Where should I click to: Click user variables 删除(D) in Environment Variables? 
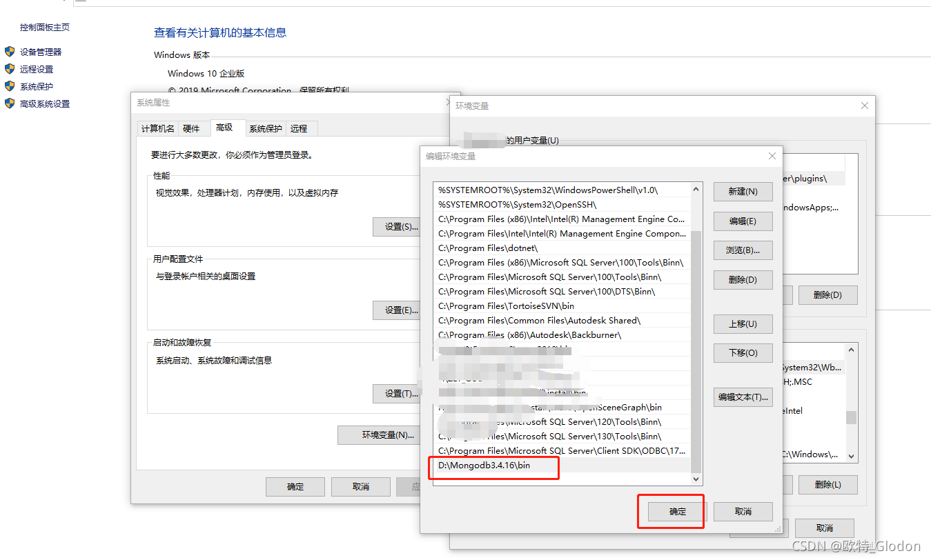827,295
